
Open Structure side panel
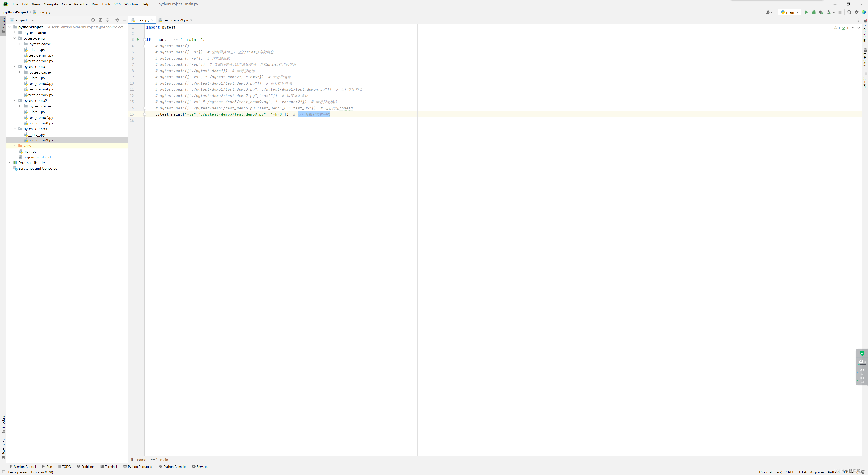(x=3, y=424)
